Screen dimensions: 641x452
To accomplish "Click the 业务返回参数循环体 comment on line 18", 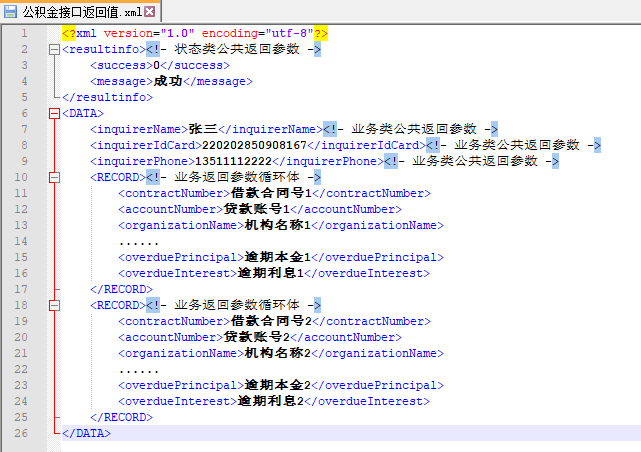I will point(233,305).
